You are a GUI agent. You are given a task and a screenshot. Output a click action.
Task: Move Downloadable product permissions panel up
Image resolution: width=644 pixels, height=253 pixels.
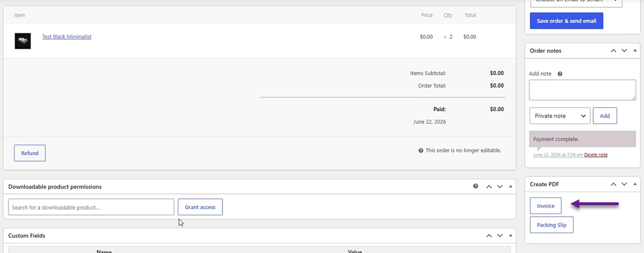point(489,186)
